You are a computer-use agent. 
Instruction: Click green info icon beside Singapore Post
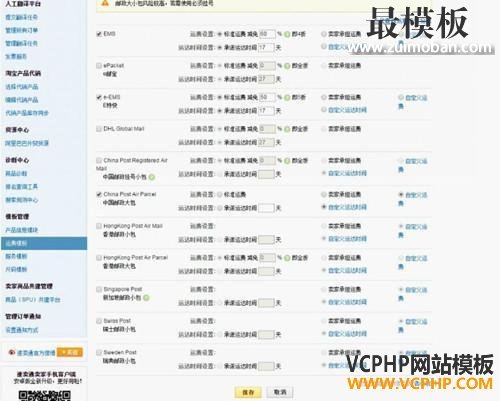[146, 297]
